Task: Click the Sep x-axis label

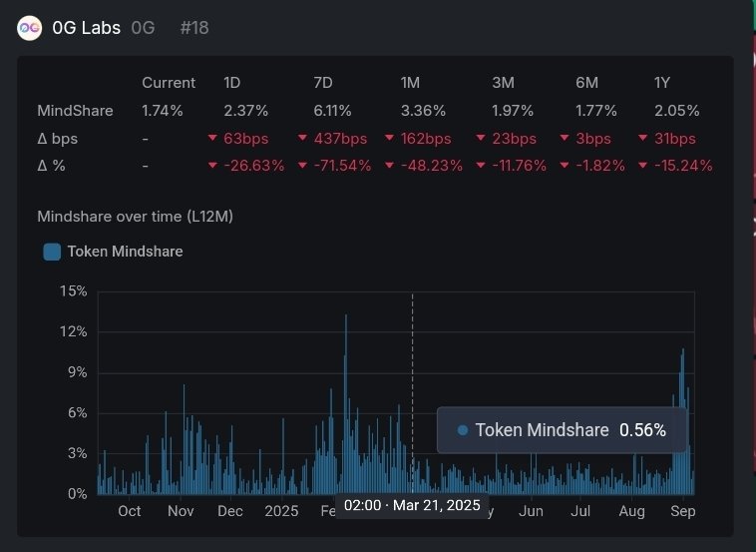Action: click(683, 511)
